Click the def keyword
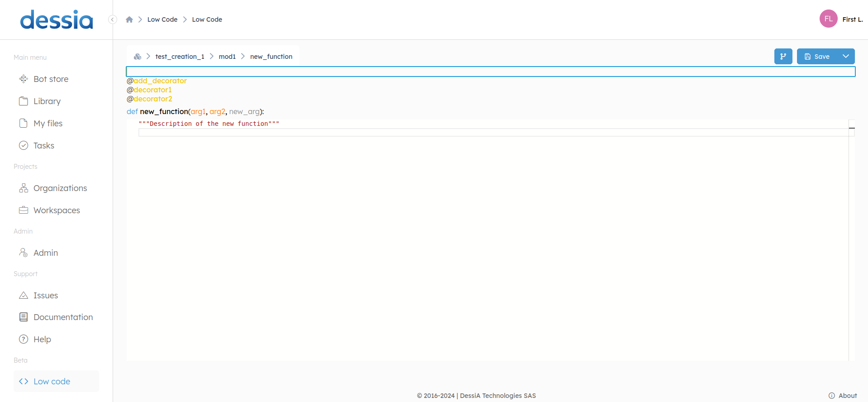Image resolution: width=868 pixels, height=402 pixels. click(132, 111)
